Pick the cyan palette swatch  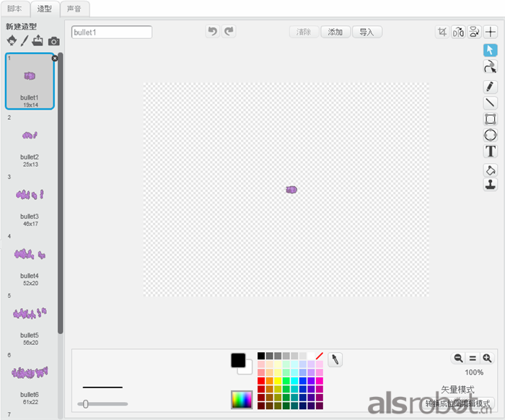tap(294, 381)
